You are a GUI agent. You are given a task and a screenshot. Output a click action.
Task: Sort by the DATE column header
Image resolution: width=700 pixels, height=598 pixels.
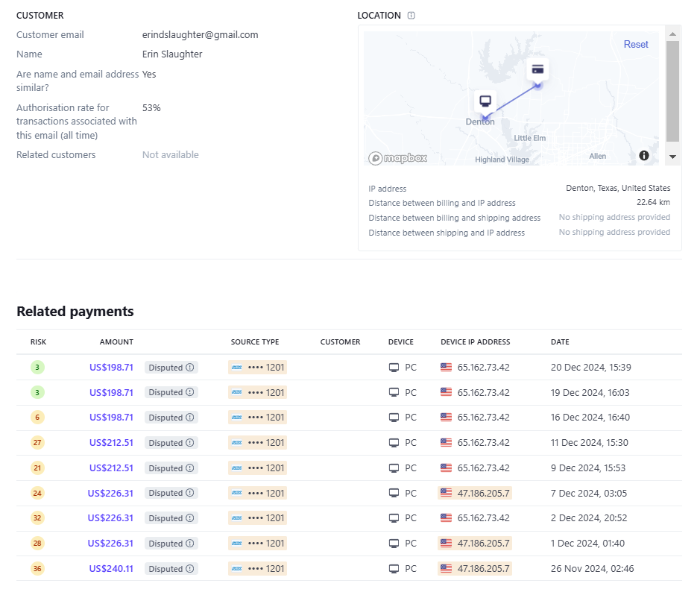559,342
